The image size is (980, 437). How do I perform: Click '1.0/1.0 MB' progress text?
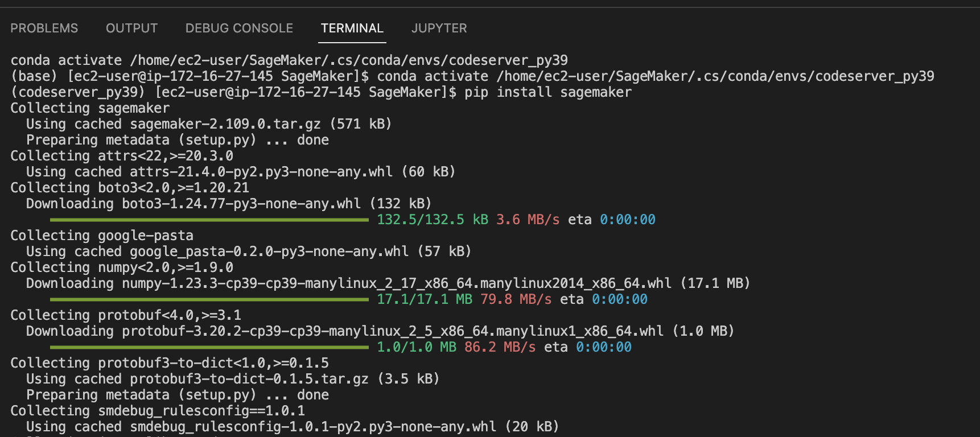click(x=417, y=347)
